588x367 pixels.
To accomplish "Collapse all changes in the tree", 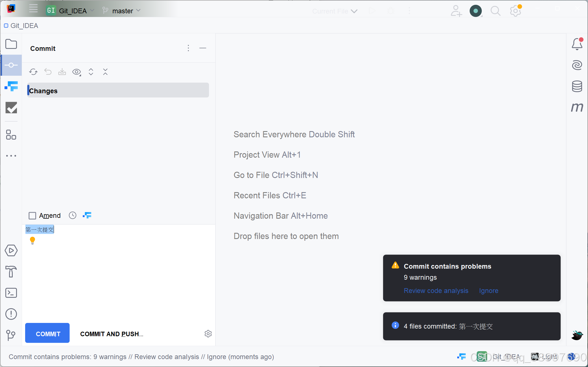I will (x=105, y=72).
